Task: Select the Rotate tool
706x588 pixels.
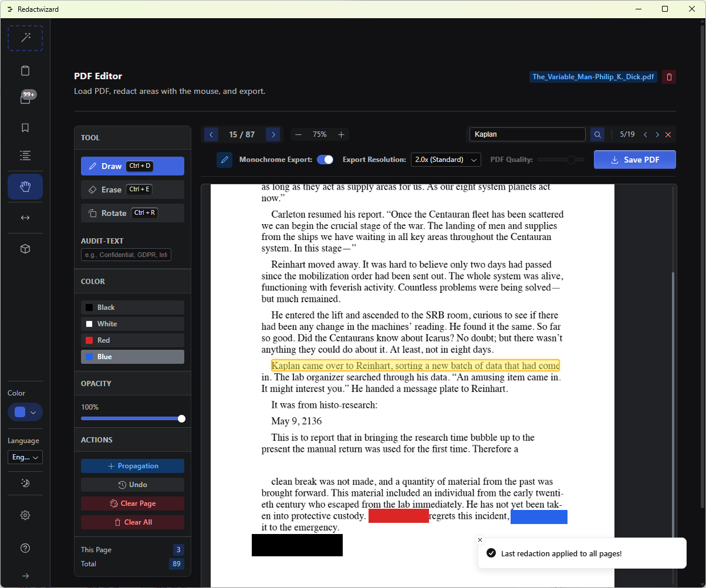Action: pyautogui.click(x=133, y=213)
